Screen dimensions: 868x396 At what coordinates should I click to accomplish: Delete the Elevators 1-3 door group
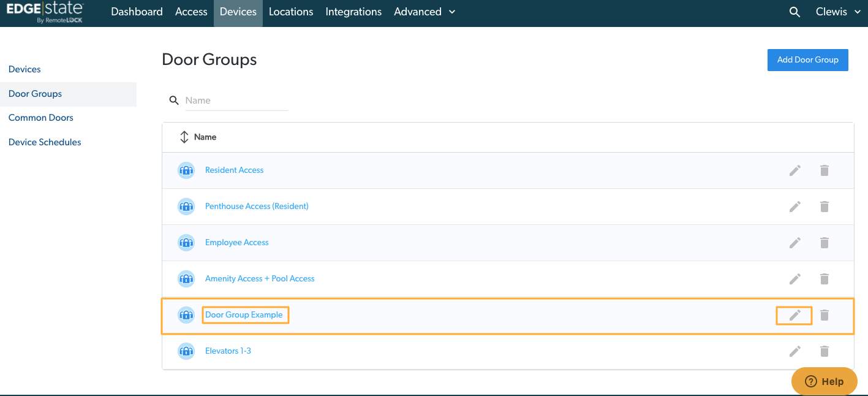(x=825, y=351)
